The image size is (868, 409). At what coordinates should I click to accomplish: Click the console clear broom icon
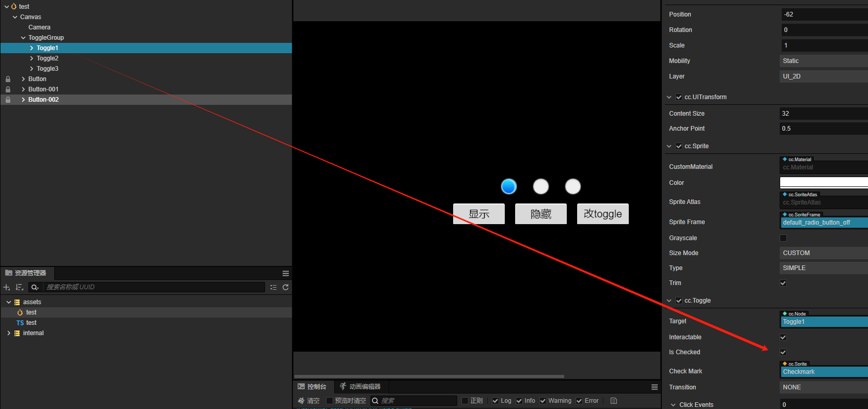click(x=301, y=401)
